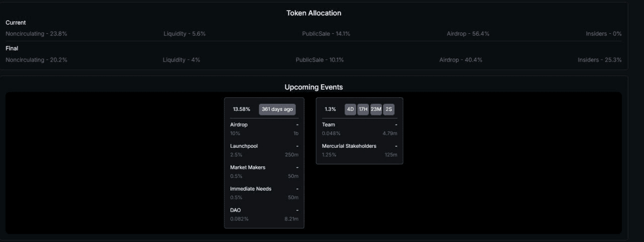Click Current Airdrop - 56.4% label
Viewport: 644px width, 242px height.
(x=468, y=34)
